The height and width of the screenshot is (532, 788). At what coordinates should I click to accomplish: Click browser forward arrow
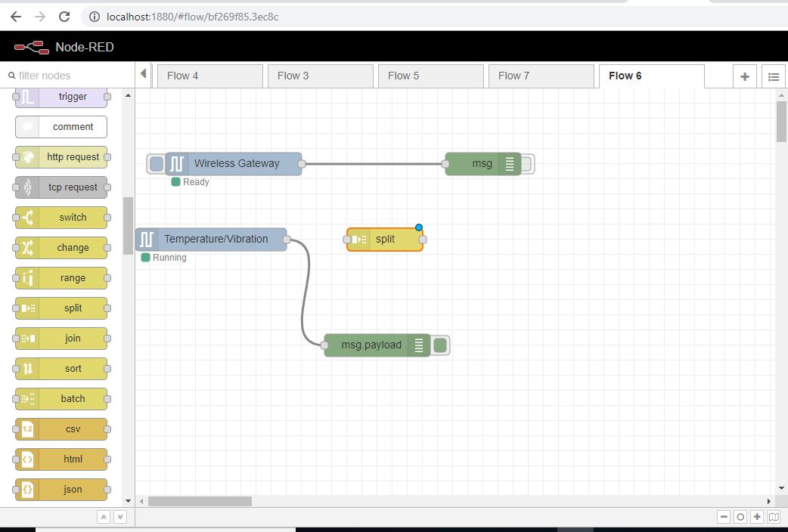[39, 17]
